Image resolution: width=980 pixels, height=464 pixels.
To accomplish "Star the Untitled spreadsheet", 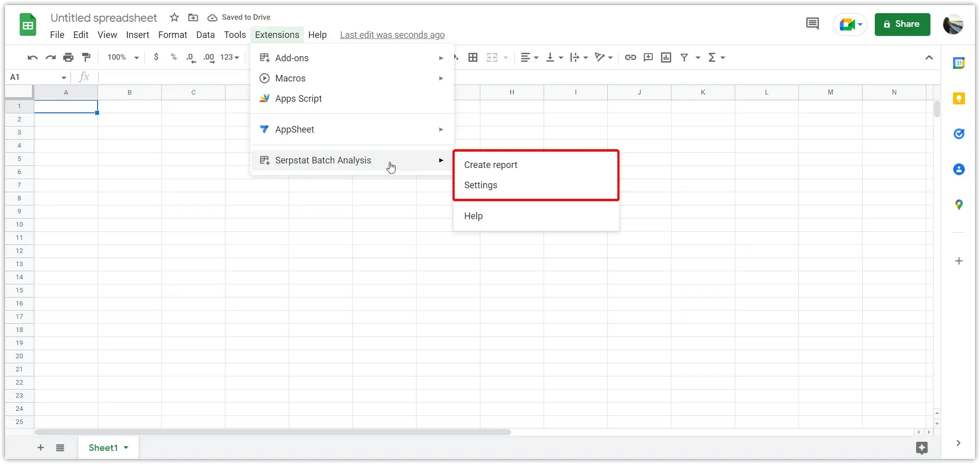I will (174, 18).
